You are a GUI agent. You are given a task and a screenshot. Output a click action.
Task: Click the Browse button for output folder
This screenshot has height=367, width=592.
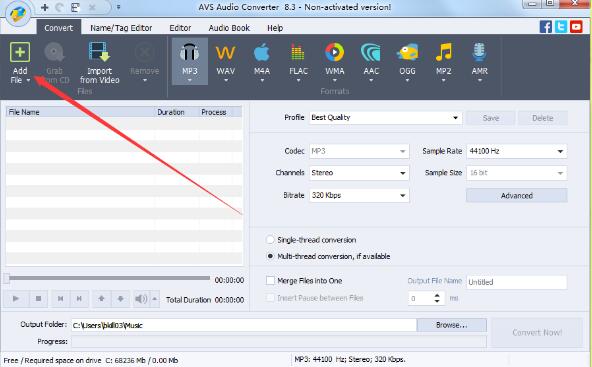pyautogui.click(x=452, y=325)
